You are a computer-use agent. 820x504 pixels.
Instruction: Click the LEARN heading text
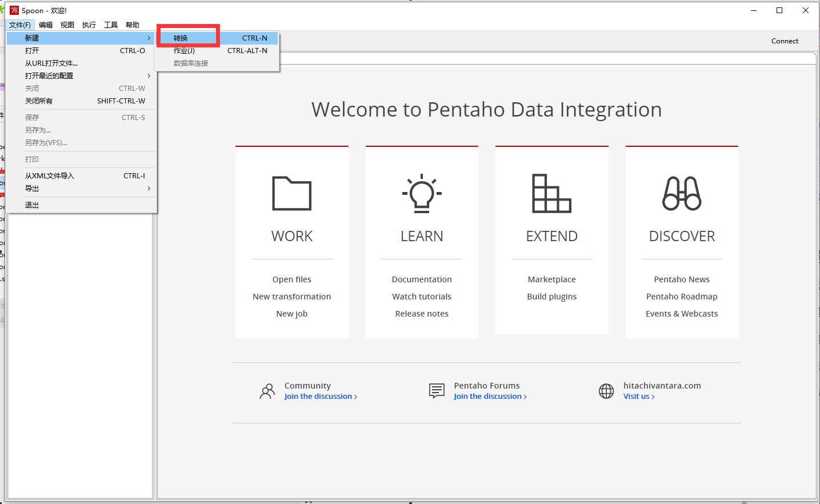[x=422, y=236]
